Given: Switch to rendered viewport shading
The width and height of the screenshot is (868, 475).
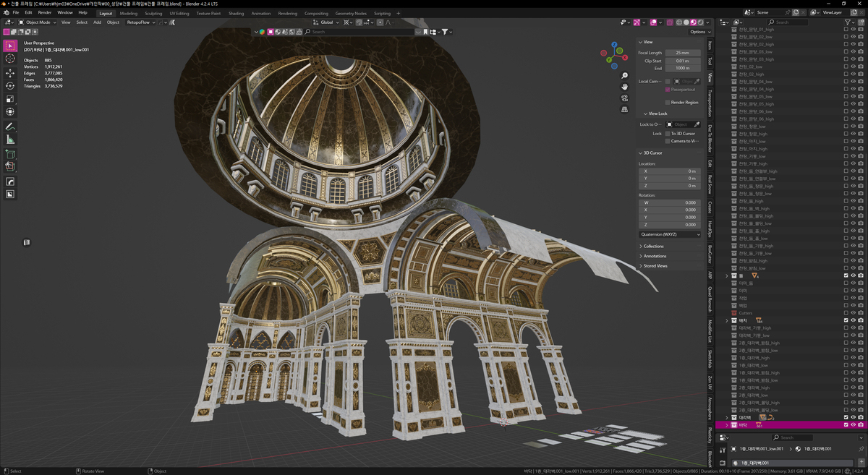Looking at the screenshot, I should click(700, 22).
